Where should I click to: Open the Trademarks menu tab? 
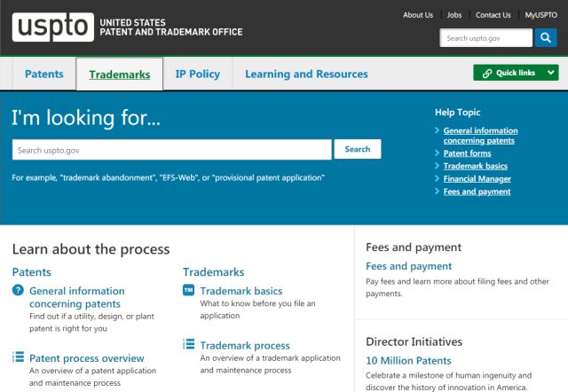tap(120, 74)
